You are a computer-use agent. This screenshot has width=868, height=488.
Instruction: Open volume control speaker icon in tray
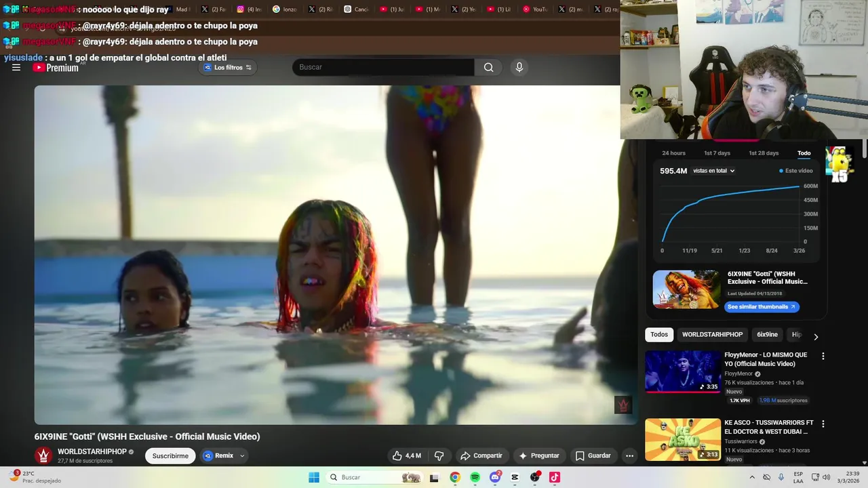(826, 477)
